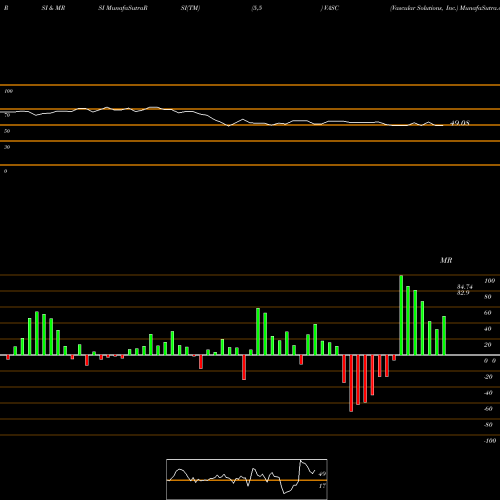This screenshot has height=500, width=500.
Task: Click the 17 label in mini chart
Action: (x=322, y=486)
